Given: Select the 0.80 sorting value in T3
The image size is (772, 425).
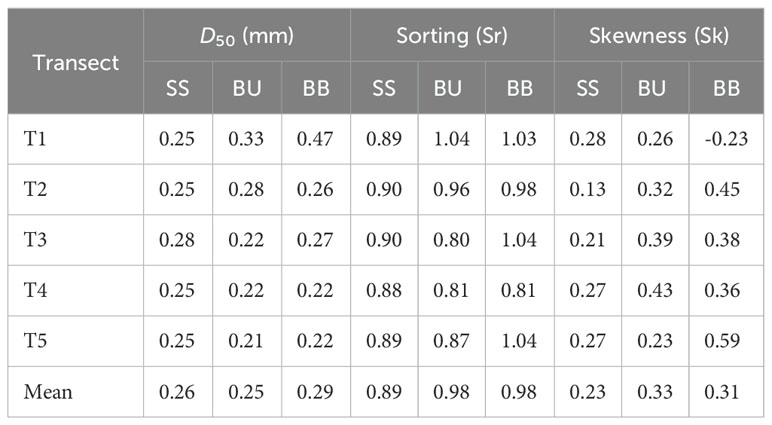Looking at the screenshot, I should pyautogui.click(x=451, y=240).
